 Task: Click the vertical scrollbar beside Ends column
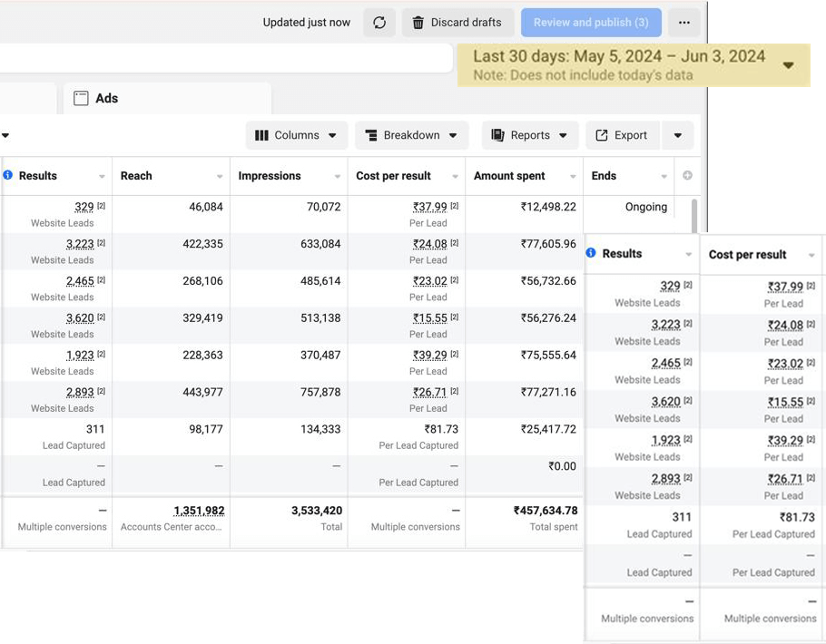(x=696, y=216)
